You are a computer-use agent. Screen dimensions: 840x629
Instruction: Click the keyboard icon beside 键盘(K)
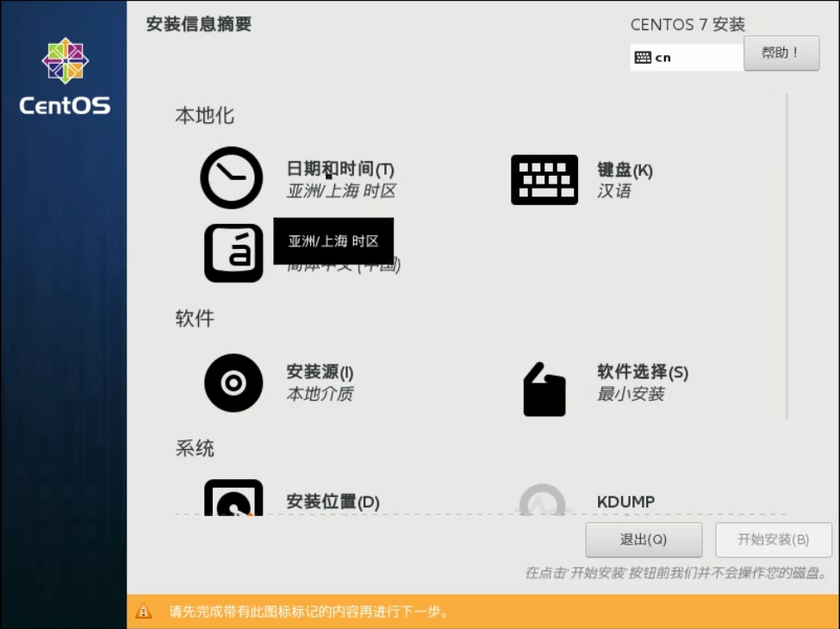(x=544, y=179)
